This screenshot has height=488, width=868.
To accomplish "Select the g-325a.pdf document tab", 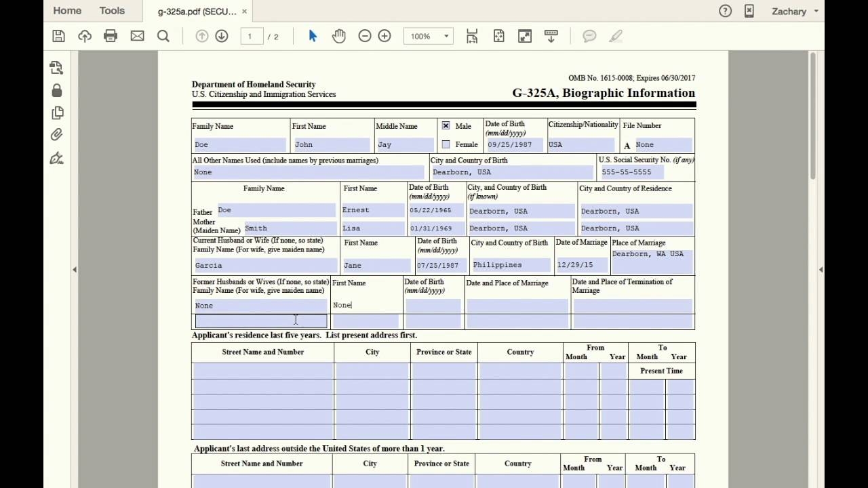I will point(197,12).
